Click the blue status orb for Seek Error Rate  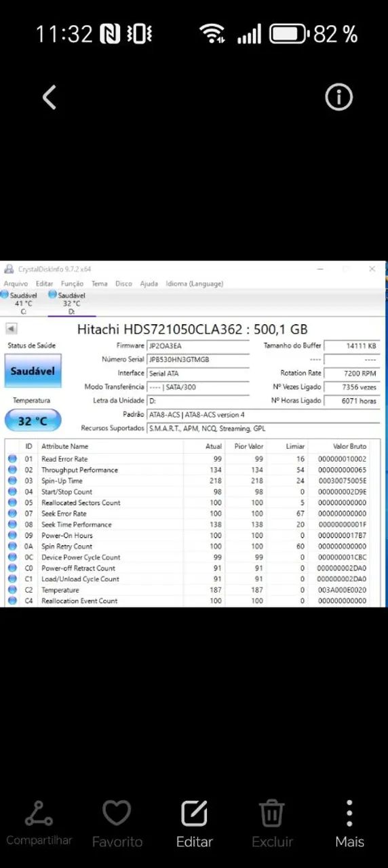coord(12,513)
